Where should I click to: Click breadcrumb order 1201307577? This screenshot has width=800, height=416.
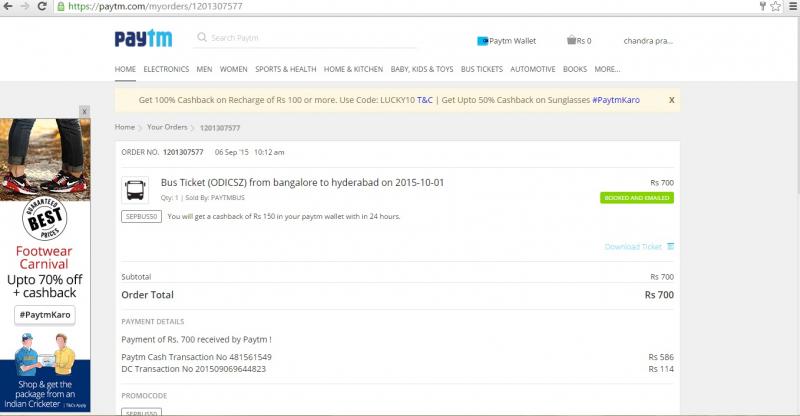pyautogui.click(x=220, y=128)
